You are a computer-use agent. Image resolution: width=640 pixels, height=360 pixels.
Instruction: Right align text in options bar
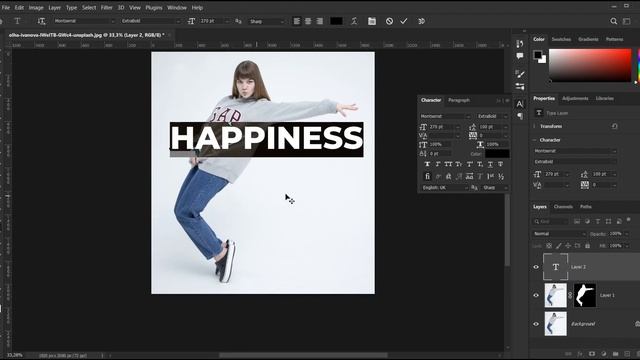(320, 21)
